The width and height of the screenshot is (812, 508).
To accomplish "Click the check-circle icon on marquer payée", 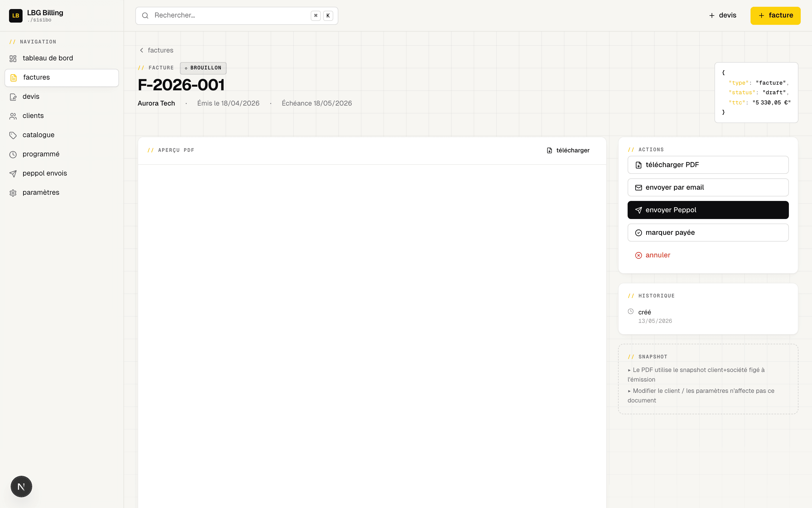I will tap(638, 233).
